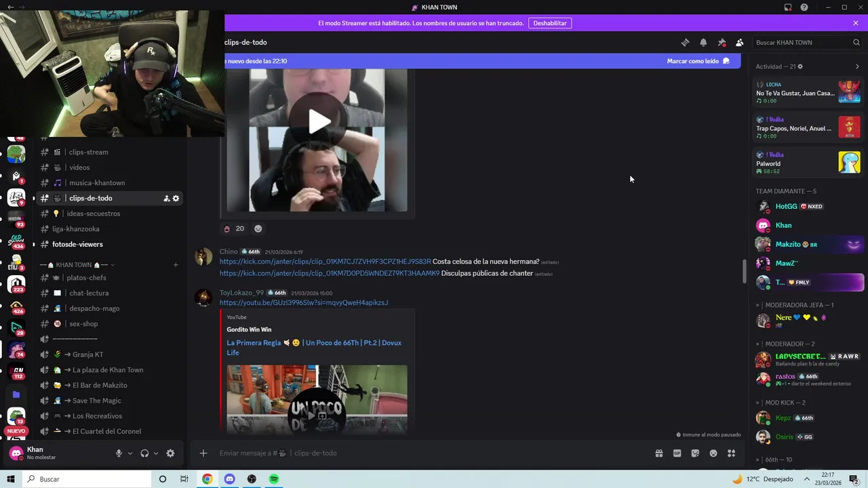This screenshot has width=868, height=488.
Task: Add a reaction below the video
Action: pos(258,228)
